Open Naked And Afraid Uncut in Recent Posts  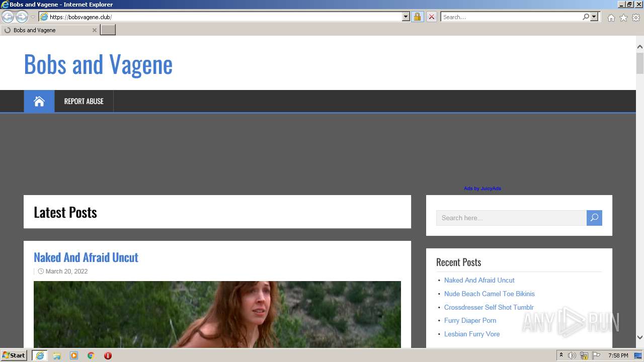(479, 281)
